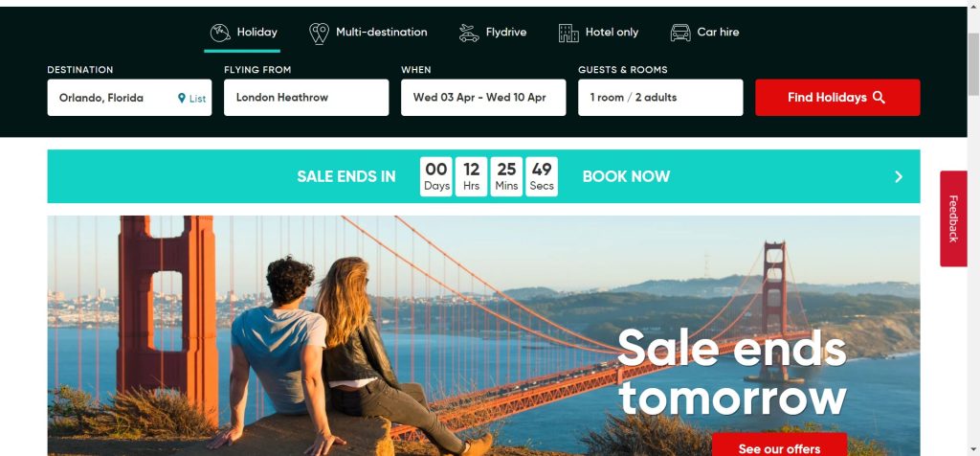Click the Find Holidays button
The image size is (980, 456).
pyautogui.click(x=837, y=98)
